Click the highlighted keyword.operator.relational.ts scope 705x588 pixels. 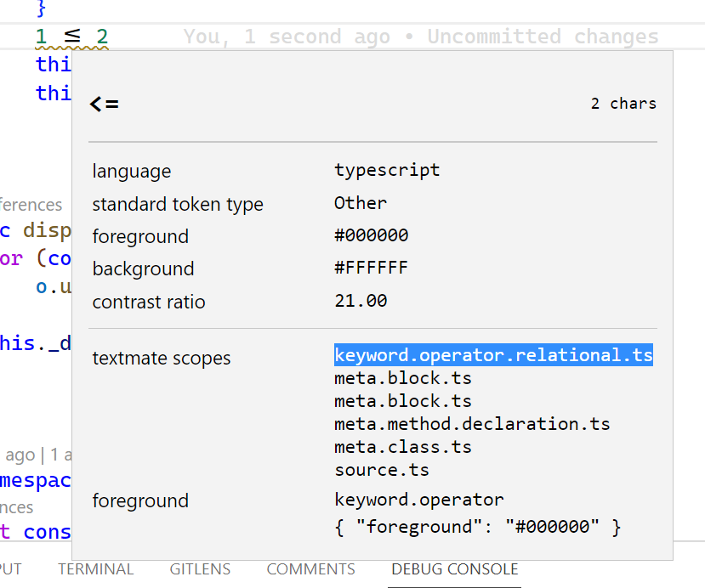[493, 355]
